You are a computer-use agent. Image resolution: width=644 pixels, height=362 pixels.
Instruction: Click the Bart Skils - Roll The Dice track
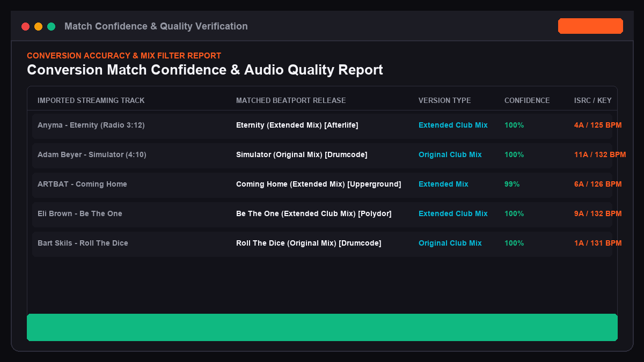(83, 243)
